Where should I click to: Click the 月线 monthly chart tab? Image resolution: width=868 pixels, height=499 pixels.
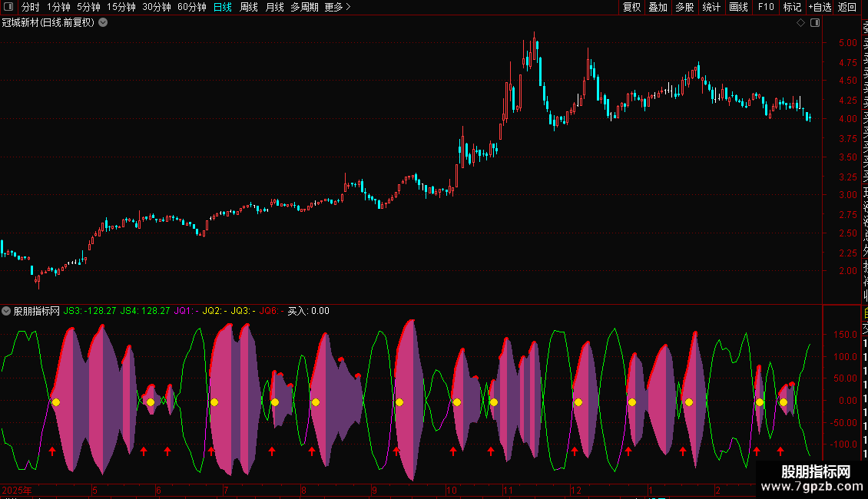pos(274,7)
